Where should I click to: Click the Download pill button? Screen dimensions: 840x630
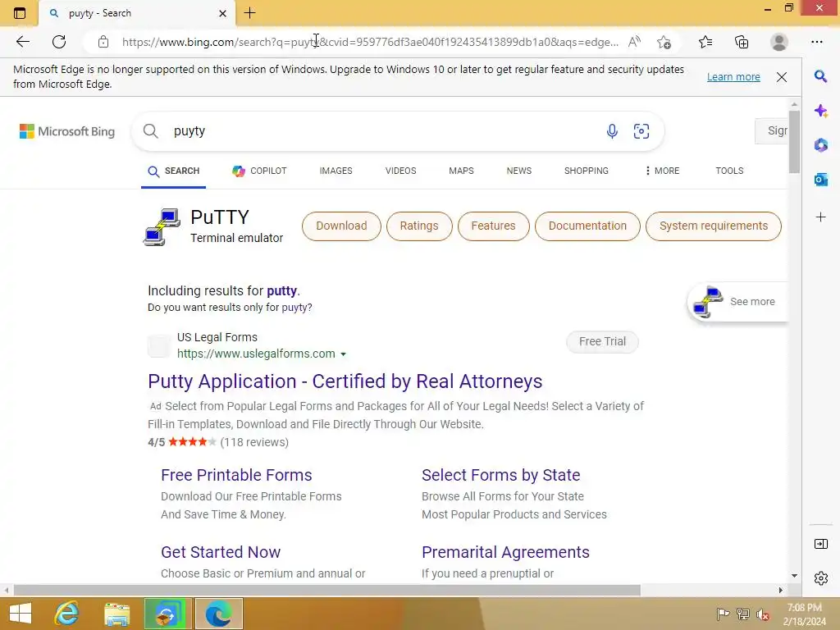[341, 226]
